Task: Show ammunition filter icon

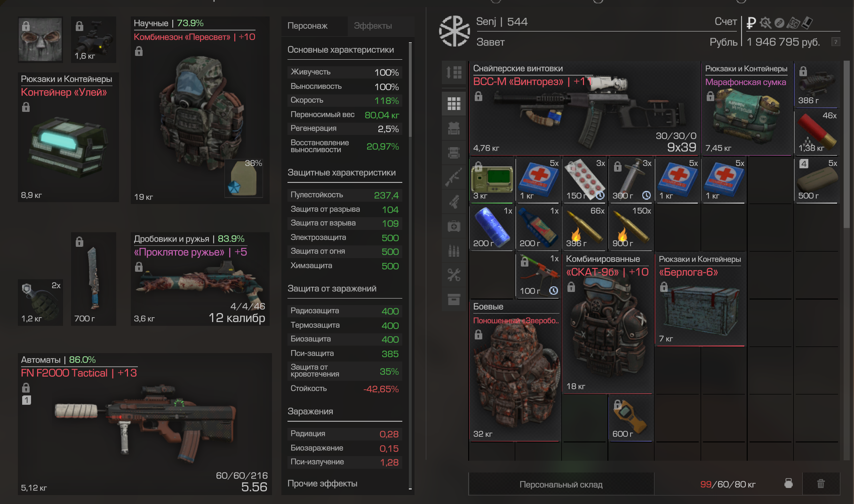Action: (x=454, y=251)
